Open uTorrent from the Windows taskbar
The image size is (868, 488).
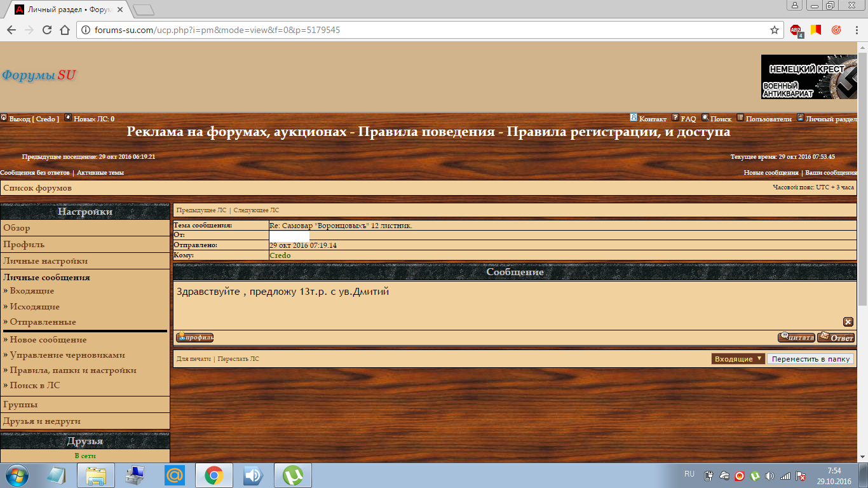click(292, 475)
